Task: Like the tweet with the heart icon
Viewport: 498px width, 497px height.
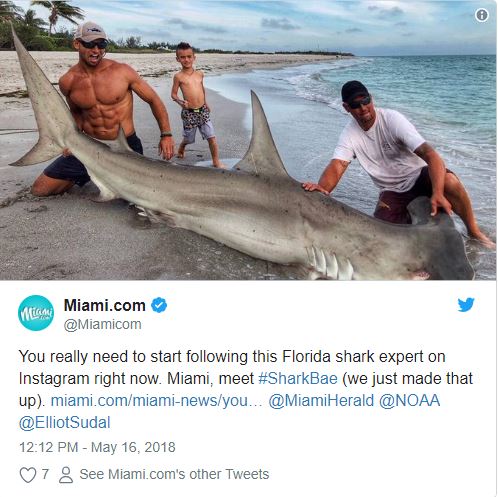Action: click(x=28, y=474)
